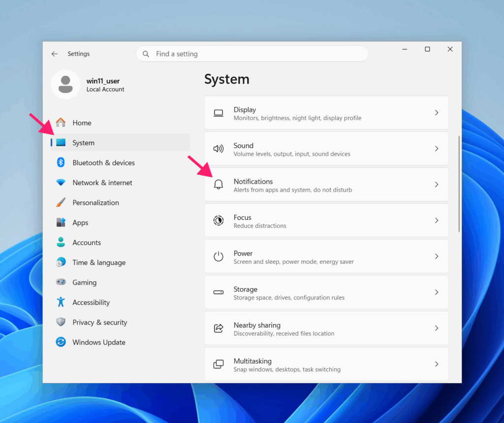Open Multitasking row chevron arrow
The width and height of the screenshot is (504, 423).
click(x=437, y=364)
